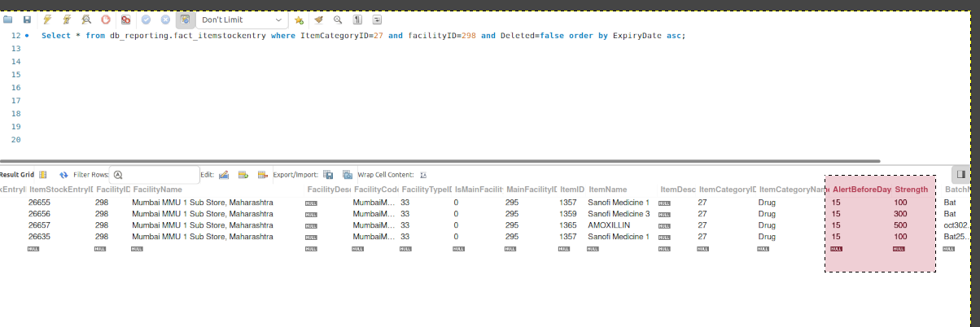The image size is (980, 327).
Task: Toggle invisible characters display icon
Action: [358, 19]
